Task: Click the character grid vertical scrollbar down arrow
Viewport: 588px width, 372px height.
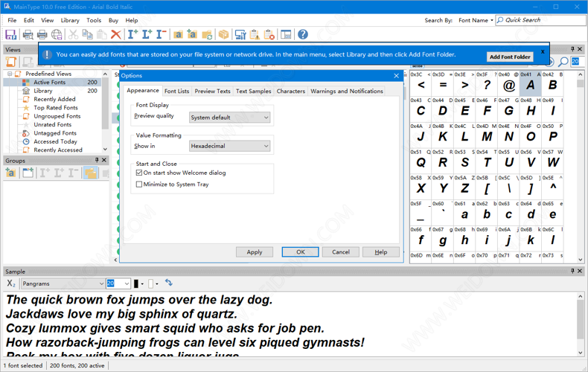Action: click(581, 260)
